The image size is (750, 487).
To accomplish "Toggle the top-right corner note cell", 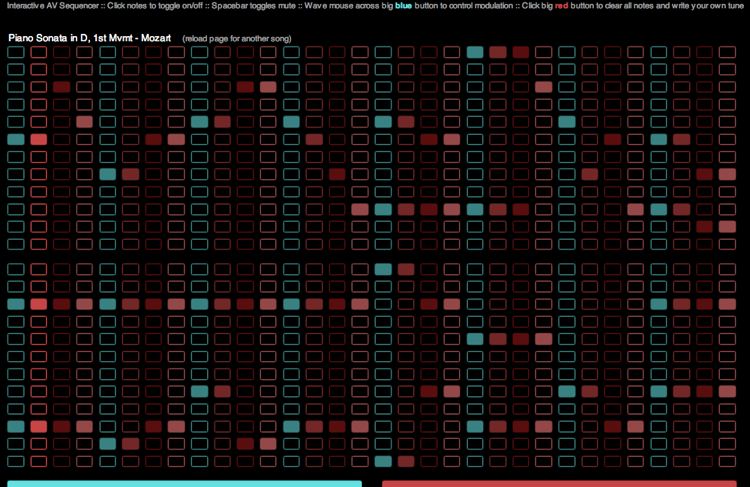I will pos(729,52).
